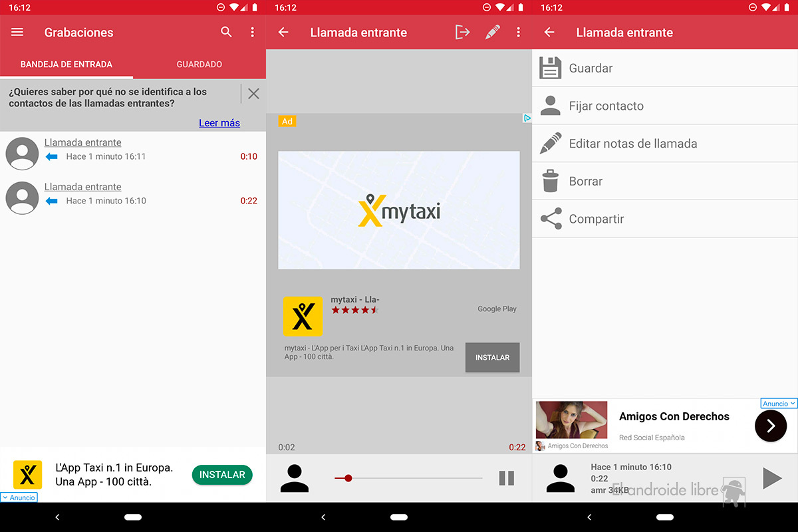
Task: Switch to the GUARDADO tab
Action: [x=199, y=65]
